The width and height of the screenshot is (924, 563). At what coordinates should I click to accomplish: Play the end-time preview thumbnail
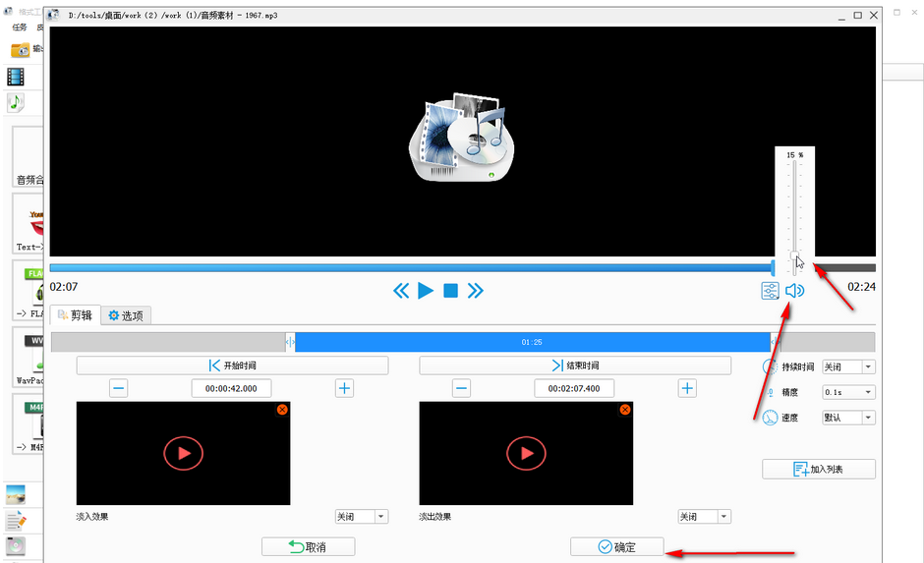526,454
